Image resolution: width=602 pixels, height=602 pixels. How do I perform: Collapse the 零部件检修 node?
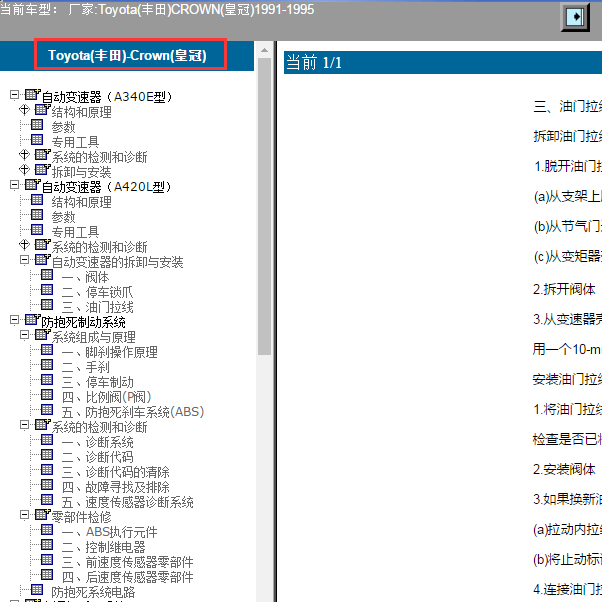[x=25, y=515]
